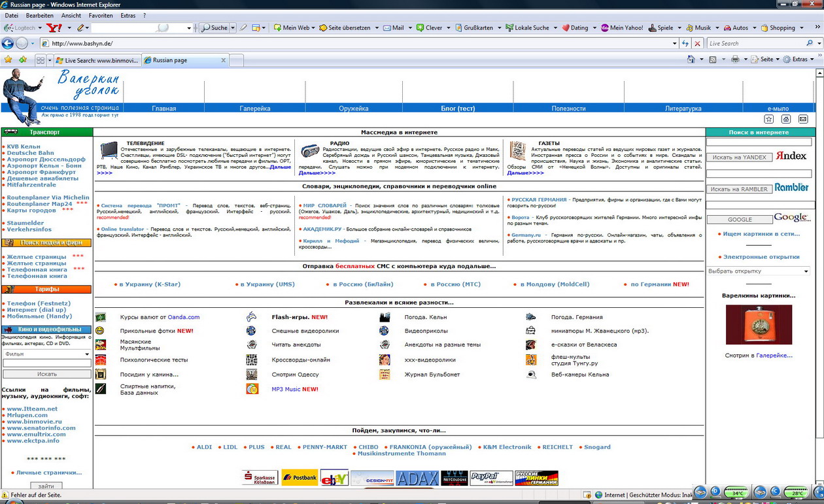
Task: Open the Фильм category dropdown
Action: coord(46,354)
